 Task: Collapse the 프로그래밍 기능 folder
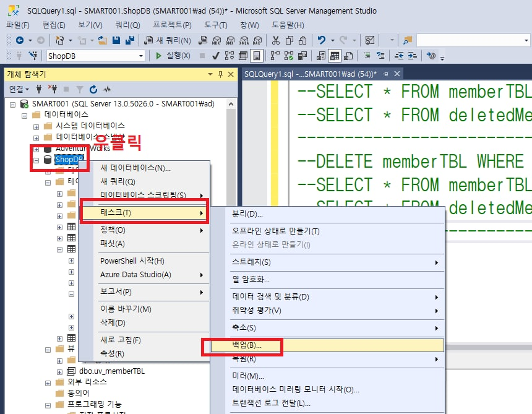click(x=48, y=405)
